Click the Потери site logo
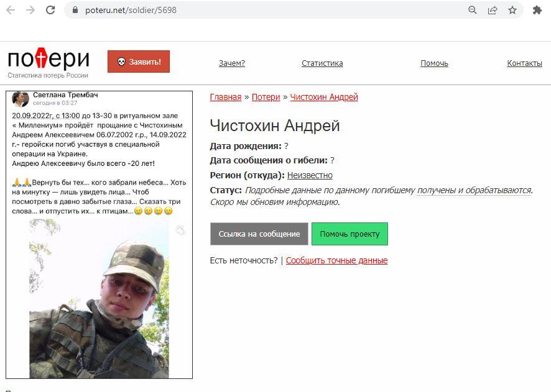Image resolution: width=551 pixels, height=392 pixels. [49, 63]
